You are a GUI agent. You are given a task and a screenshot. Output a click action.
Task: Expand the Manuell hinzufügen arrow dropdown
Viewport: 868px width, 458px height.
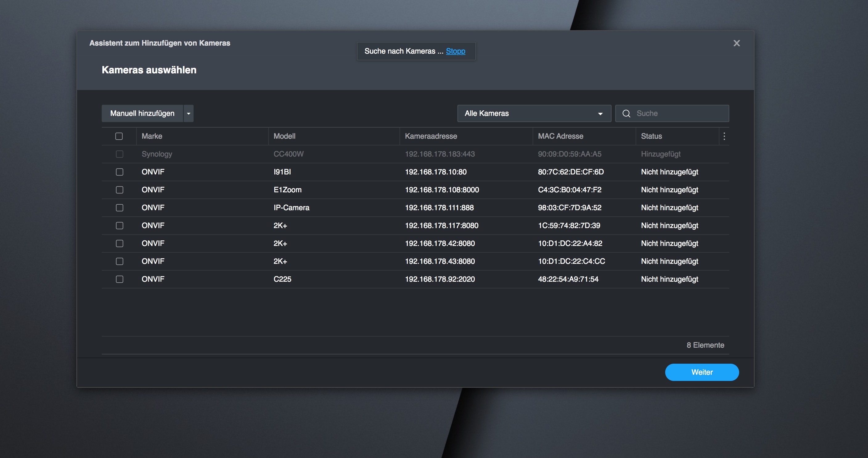[x=189, y=113]
